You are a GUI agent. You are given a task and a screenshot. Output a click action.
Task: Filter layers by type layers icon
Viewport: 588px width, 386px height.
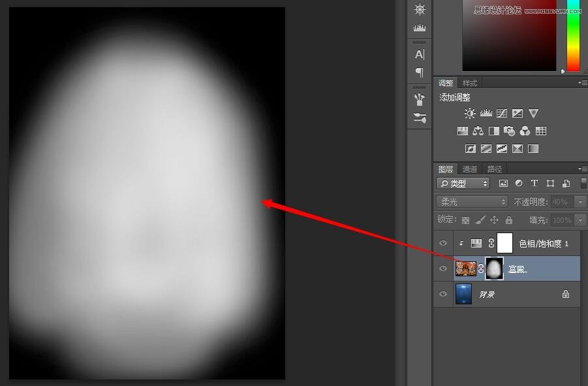click(534, 184)
